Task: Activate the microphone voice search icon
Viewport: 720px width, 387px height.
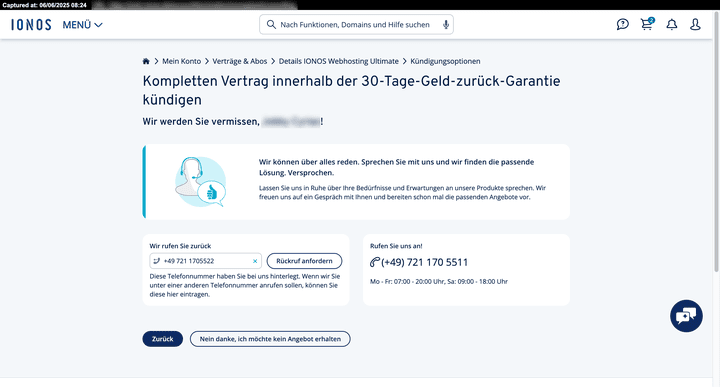Action: [445, 24]
